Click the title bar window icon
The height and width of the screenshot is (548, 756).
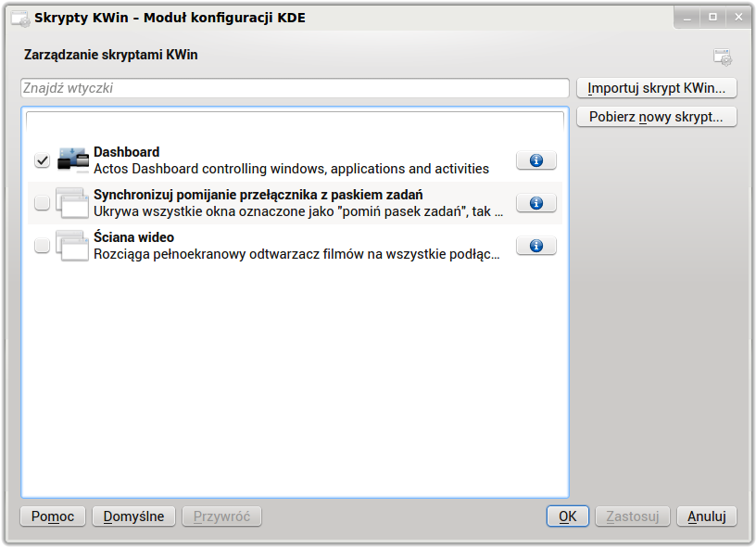(20, 19)
